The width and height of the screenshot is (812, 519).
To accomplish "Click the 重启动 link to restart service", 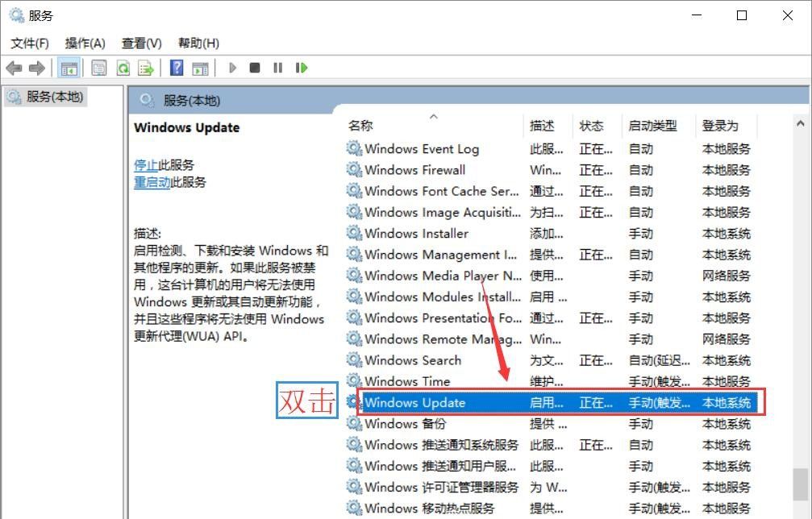I will coord(152,182).
